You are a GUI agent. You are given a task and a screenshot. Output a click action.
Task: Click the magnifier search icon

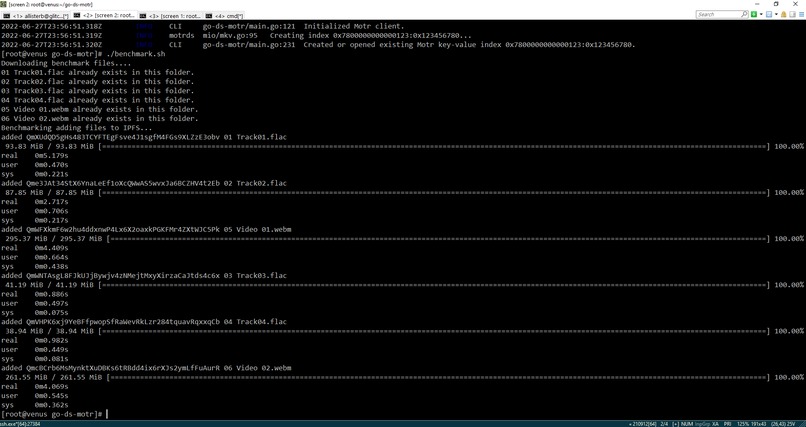point(744,14)
